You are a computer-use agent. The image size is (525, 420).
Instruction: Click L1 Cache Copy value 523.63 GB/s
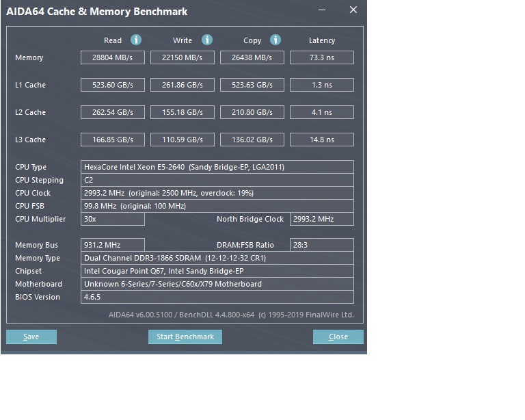252,85
